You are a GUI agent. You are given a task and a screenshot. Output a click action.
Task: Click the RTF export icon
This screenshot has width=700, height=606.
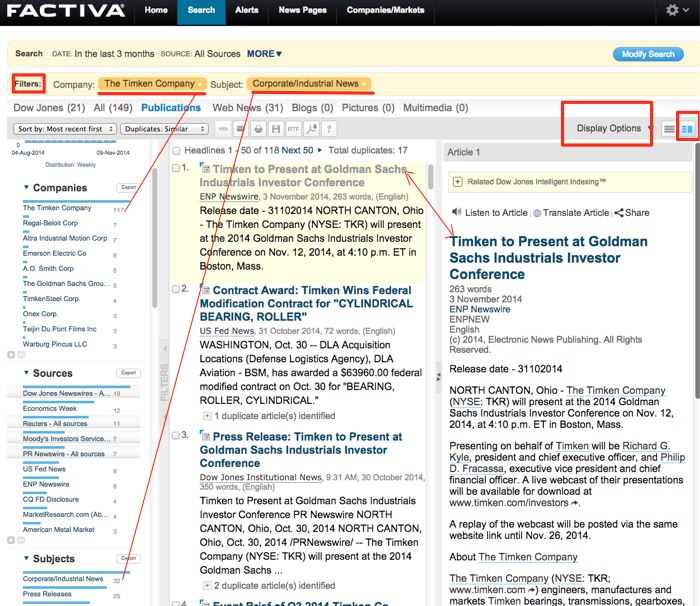[293, 129]
